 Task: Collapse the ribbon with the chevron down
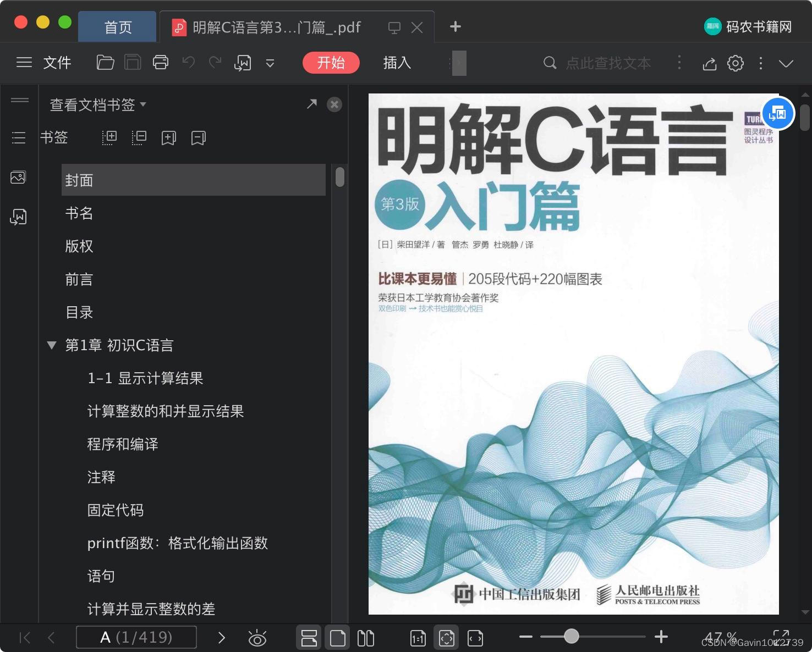(786, 63)
